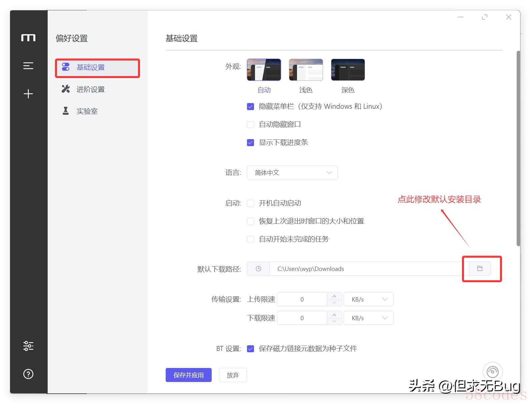Open the task list menu icon

coord(28,66)
